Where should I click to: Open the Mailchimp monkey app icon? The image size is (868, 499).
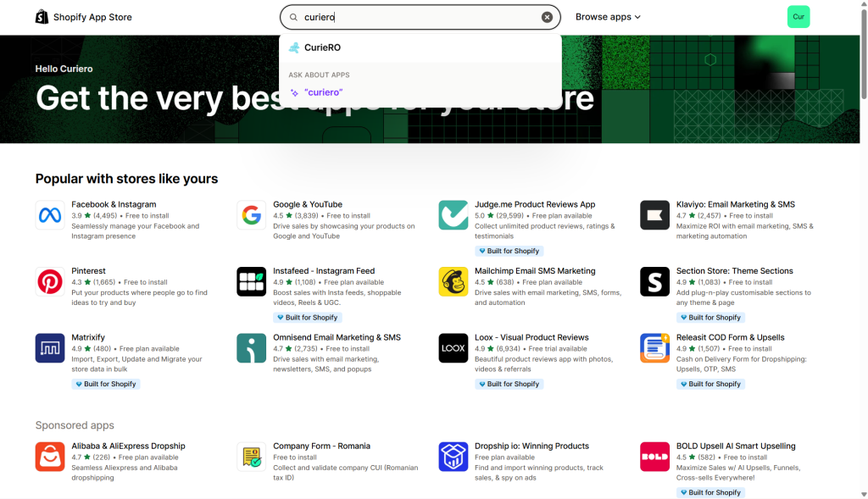coord(453,281)
